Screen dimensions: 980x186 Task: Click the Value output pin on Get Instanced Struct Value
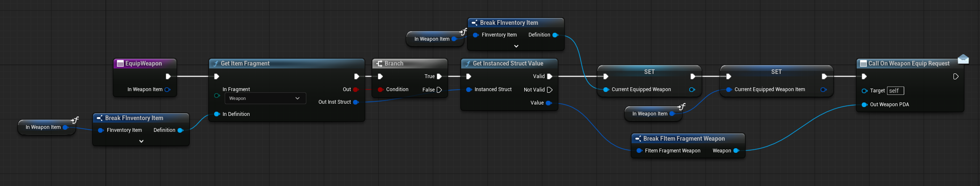point(549,103)
